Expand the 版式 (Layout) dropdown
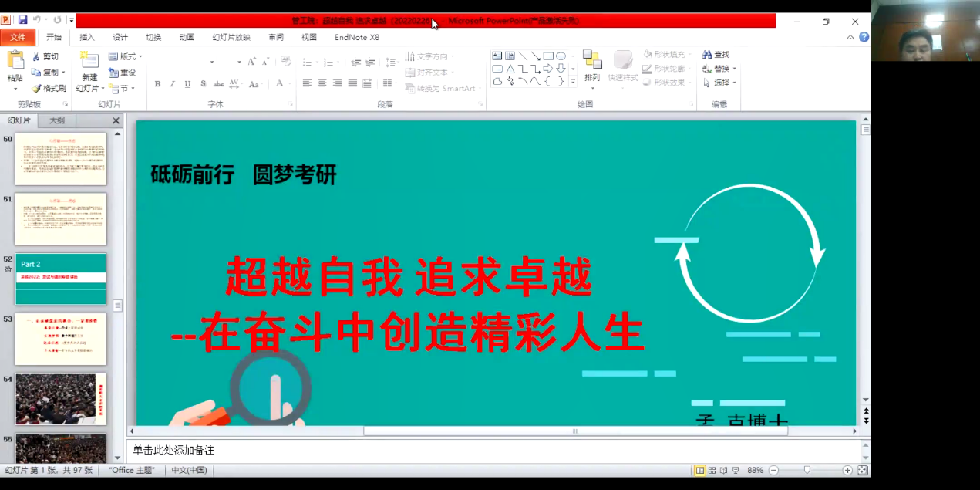Image resolution: width=980 pixels, height=490 pixels. [x=126, y=57]
